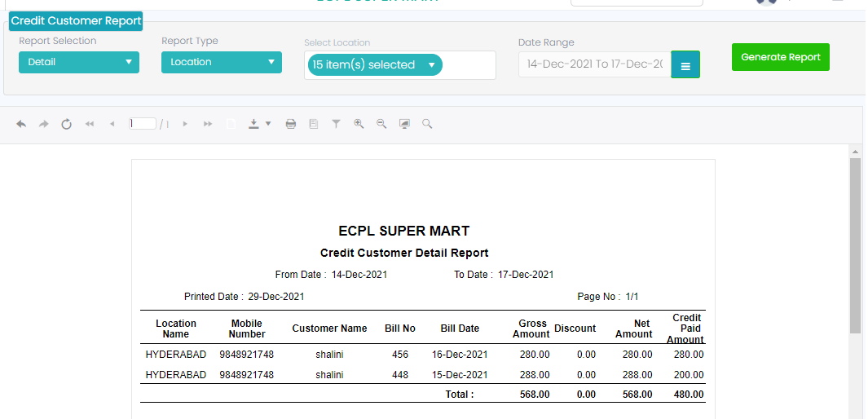
Task: Click the Date Range input field
Action: pyautogui.click(x=594, y=64)
